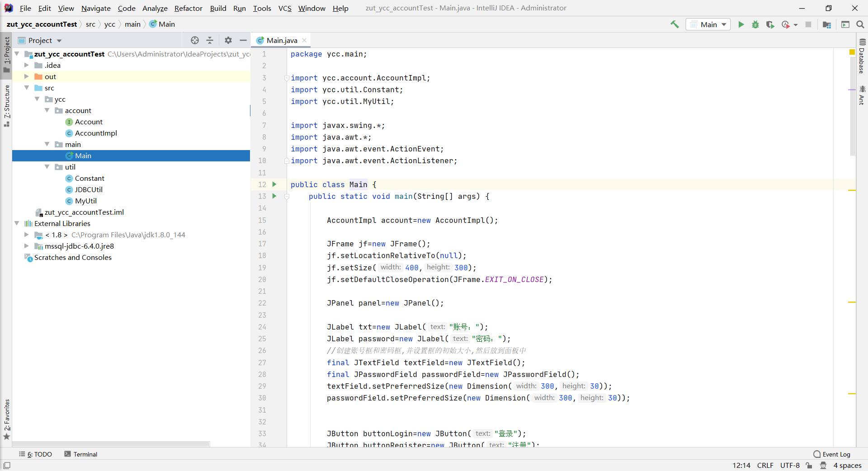
Task: Open the Event Log from the status bar
Action: tap(832, 454)
